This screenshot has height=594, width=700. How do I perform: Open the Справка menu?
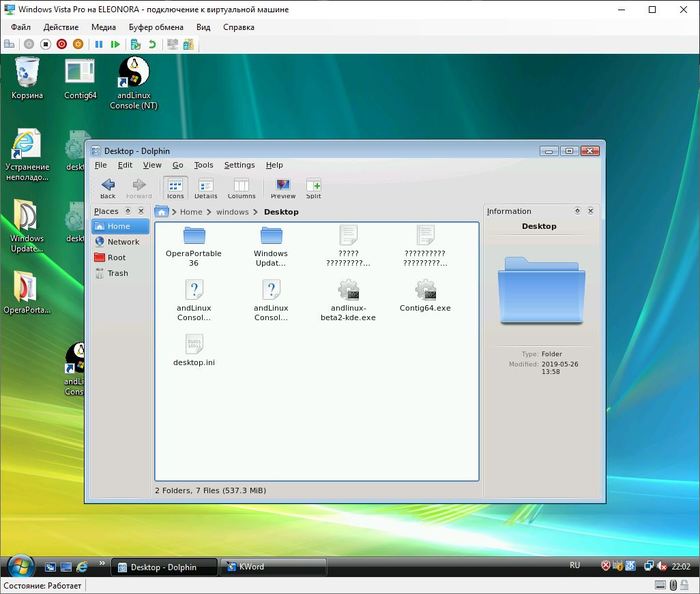coord(238,27)
